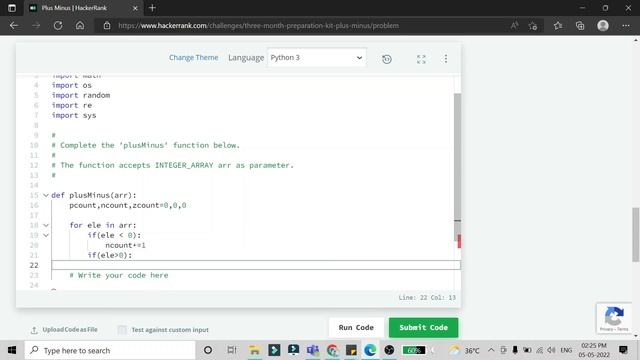Viewport: 640px width, 360px height.
Task: Click the 'pcount,ncount,zcount=0,0,0' line
Action: click(x=128, y=205)
